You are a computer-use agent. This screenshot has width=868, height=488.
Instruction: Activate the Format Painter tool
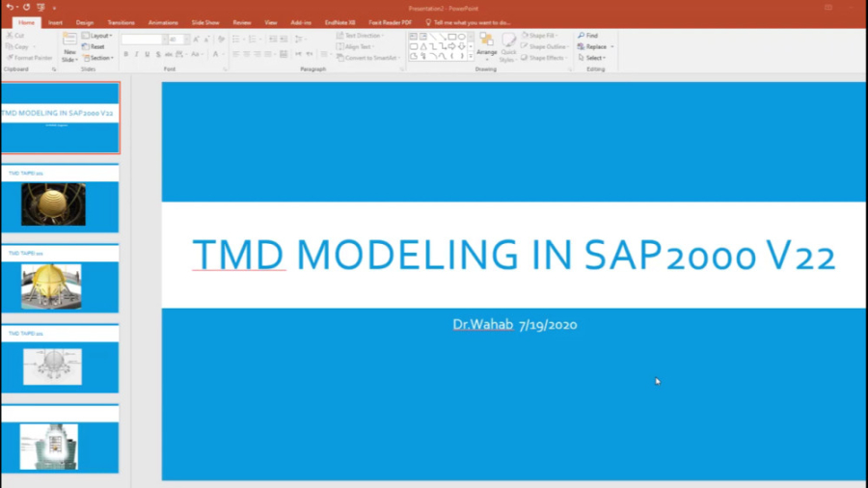click(29, 58)
